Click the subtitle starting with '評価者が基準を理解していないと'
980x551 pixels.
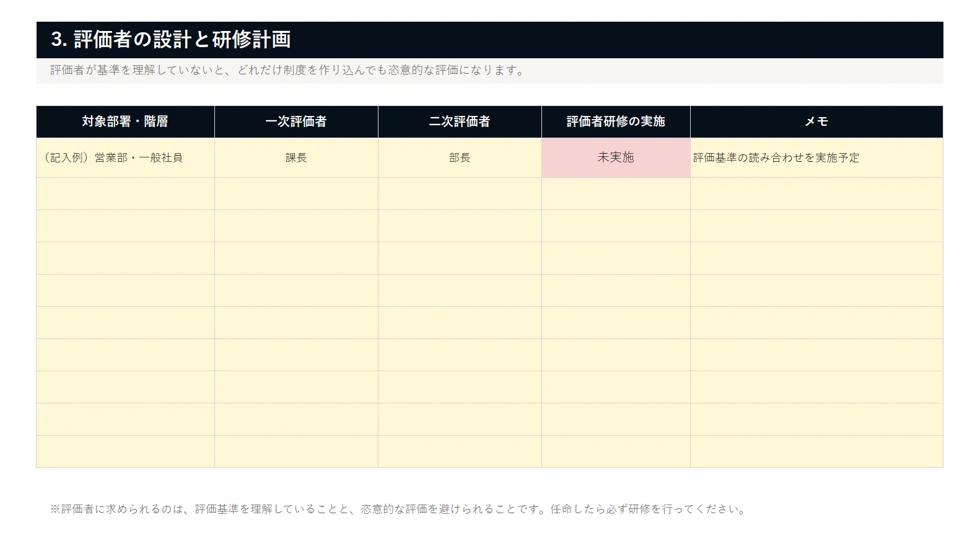pos(288,71)
